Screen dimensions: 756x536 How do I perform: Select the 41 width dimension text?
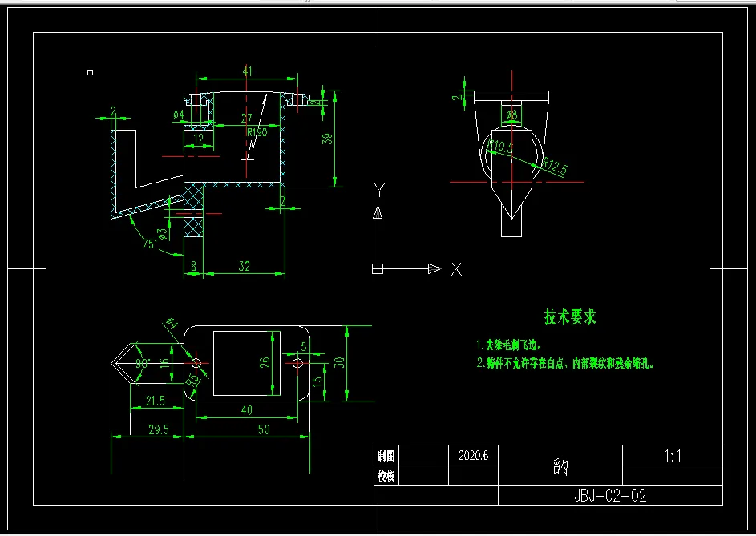click(x=247, y=72)
